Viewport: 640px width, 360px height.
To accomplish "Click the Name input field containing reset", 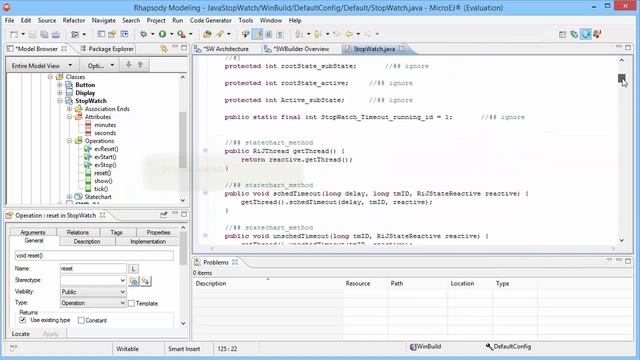I will [93, 269].
